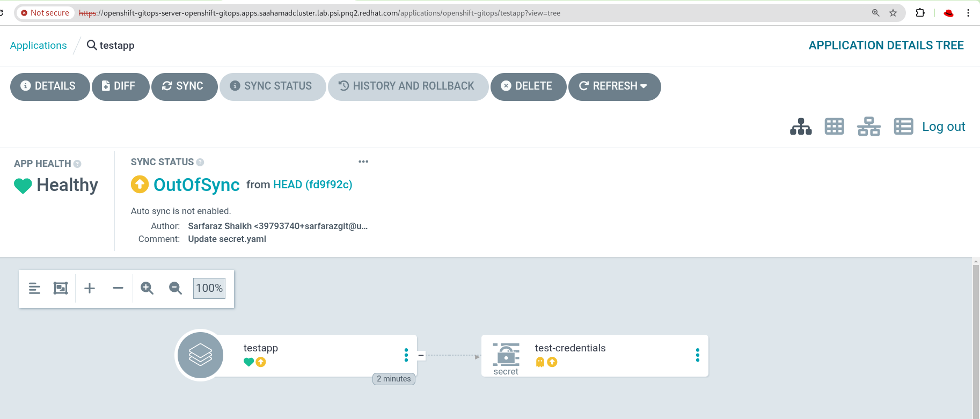Click the browser address bar URL

319,13
